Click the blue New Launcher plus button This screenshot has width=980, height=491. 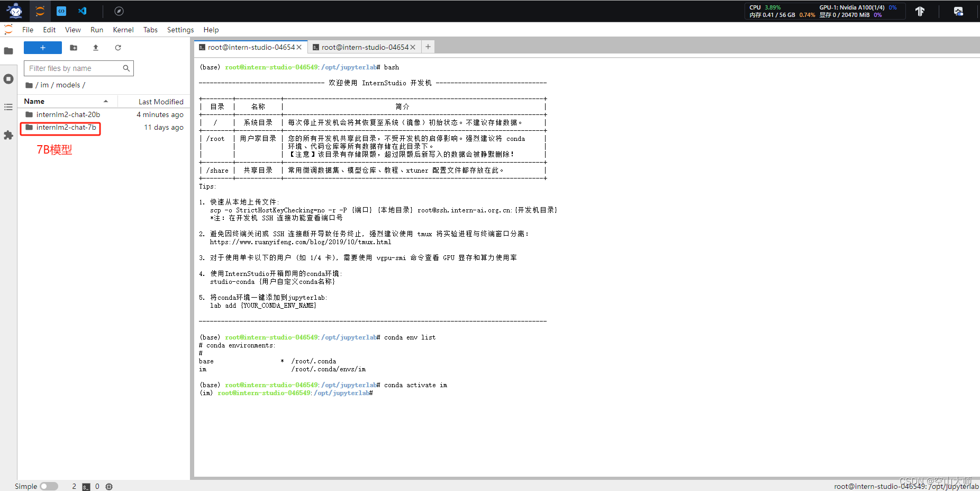tap(43, 48)
